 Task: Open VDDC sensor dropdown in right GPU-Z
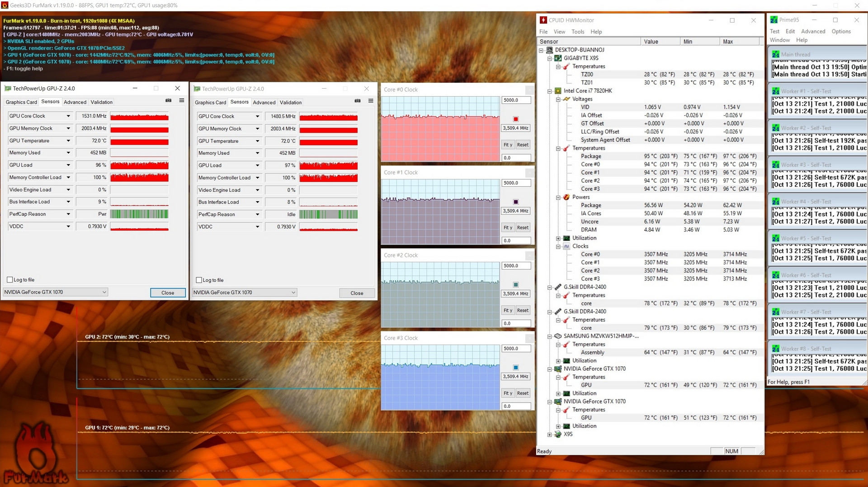click(257, 227)
